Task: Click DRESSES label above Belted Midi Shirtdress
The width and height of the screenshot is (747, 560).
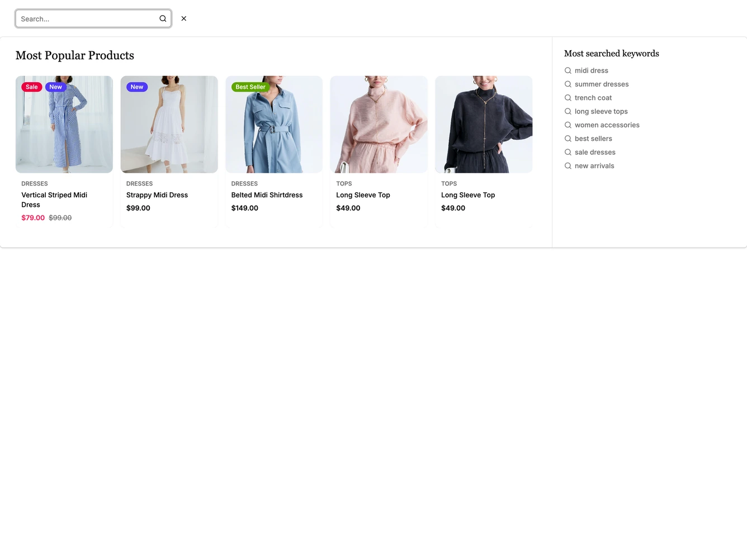Action: [x=244, y=184]
